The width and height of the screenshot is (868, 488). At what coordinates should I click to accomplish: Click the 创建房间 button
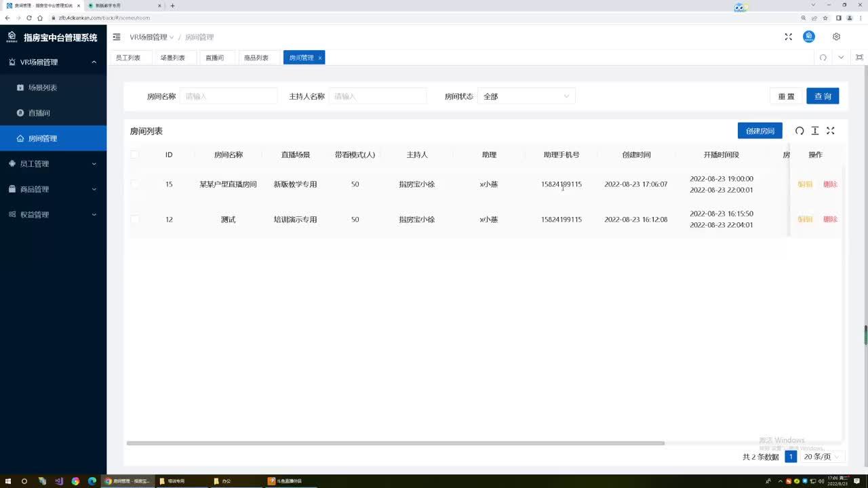click(x=759, y=131)
